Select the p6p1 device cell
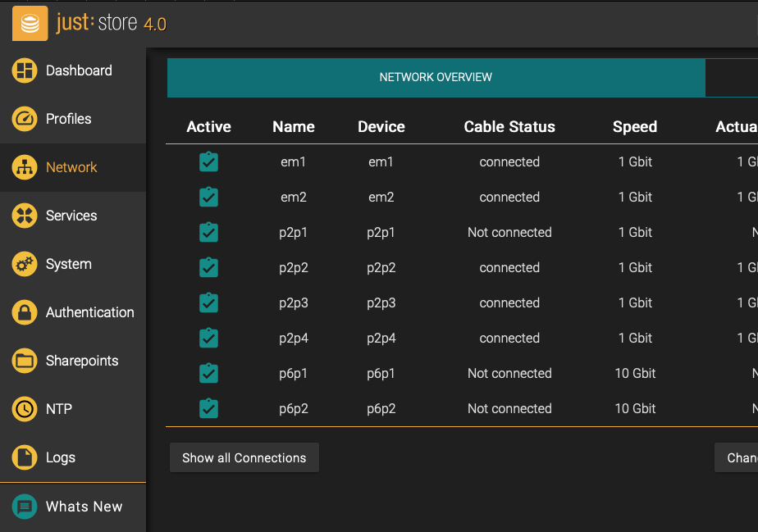758x532 pixels. click(381, 374)
